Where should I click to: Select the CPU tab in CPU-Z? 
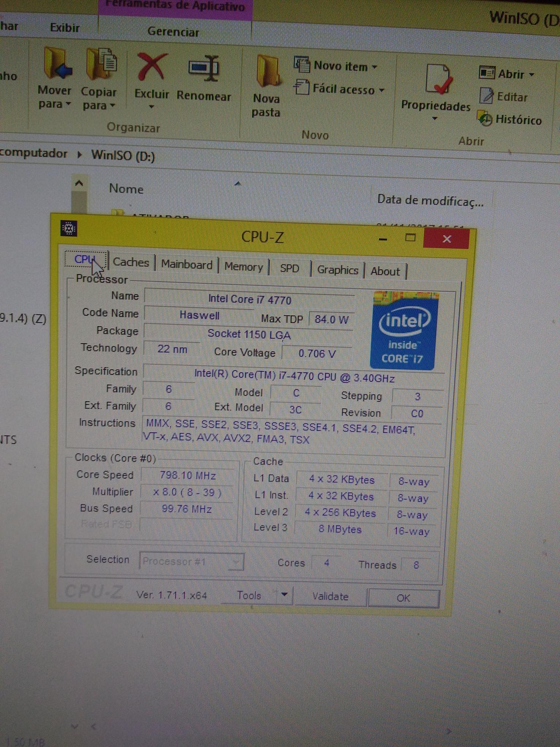86,259
